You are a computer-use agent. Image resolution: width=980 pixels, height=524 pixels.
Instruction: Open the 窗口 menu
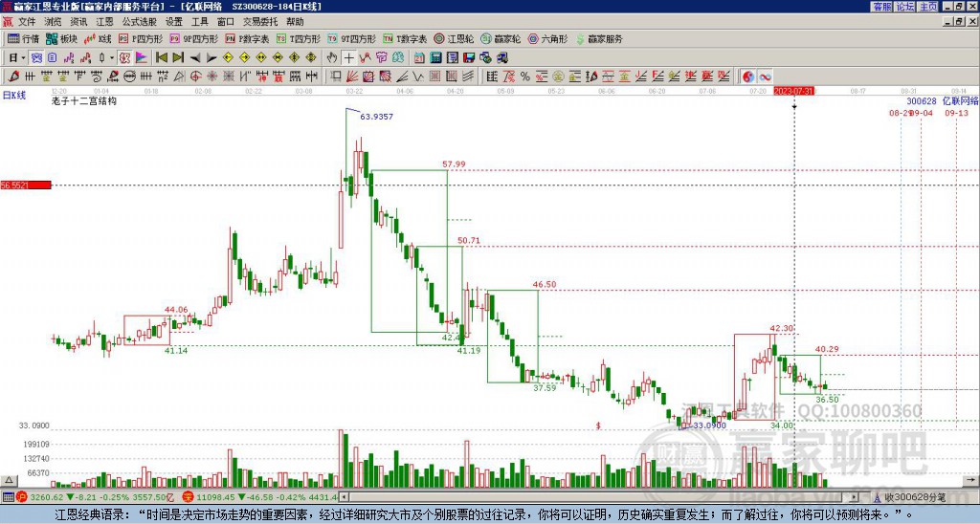pos(226,22)
